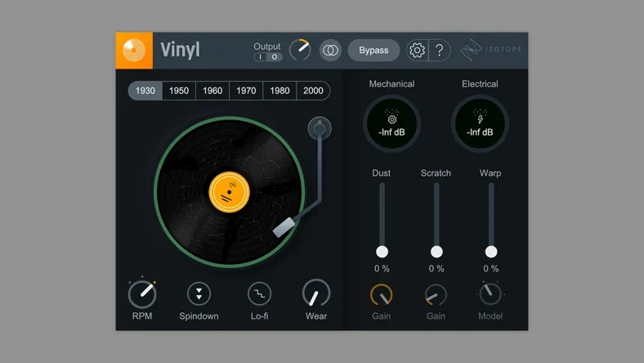Click the Mechanical noise -Inf dB dial

click(391, 123)
